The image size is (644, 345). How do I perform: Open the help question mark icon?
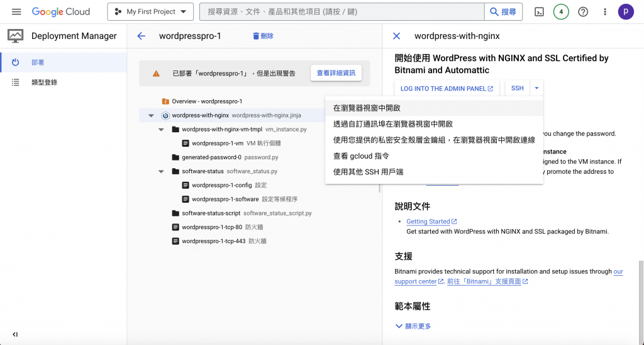(x=583, y=12)
